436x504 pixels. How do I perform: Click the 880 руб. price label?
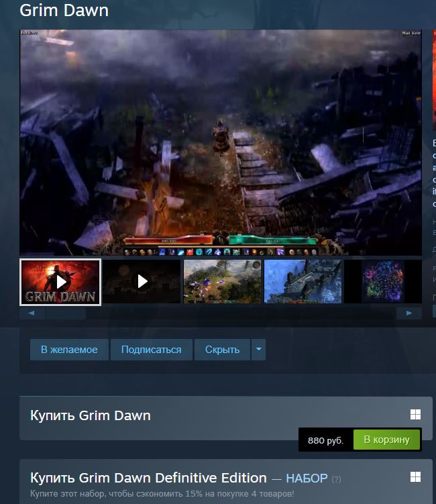pyautogui.click(x=325, y=440)
